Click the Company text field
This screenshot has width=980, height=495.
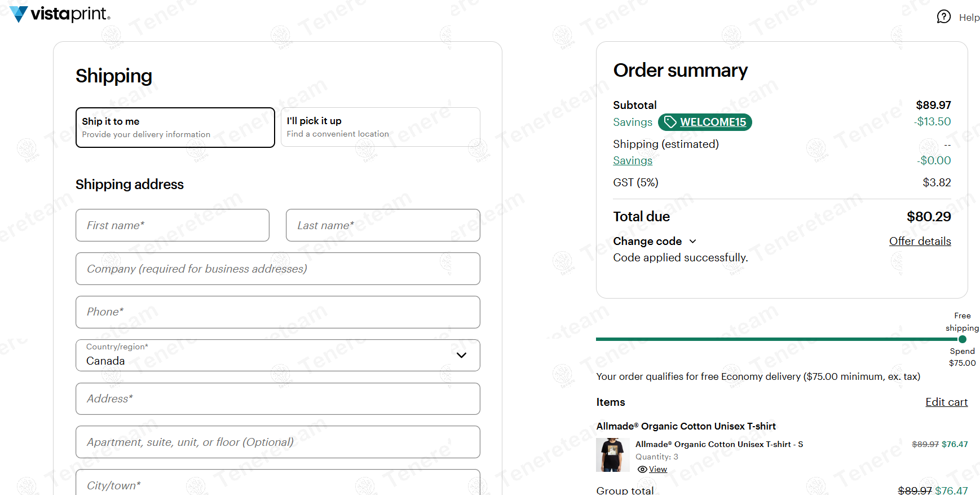coord(277,269)
